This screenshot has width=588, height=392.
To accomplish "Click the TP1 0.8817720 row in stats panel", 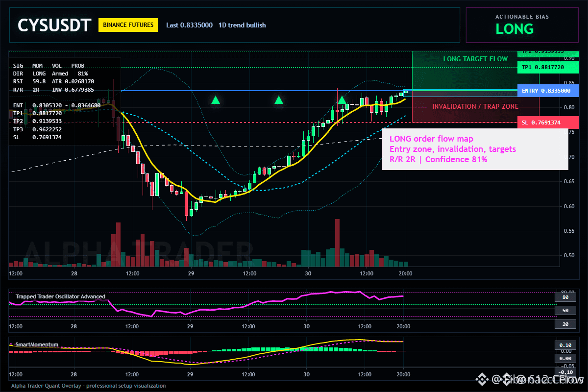I will point(37,113).
